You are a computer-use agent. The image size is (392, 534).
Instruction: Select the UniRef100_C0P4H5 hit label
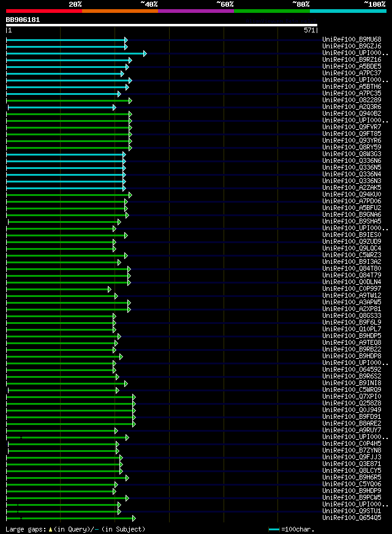[x=352, y=443]
